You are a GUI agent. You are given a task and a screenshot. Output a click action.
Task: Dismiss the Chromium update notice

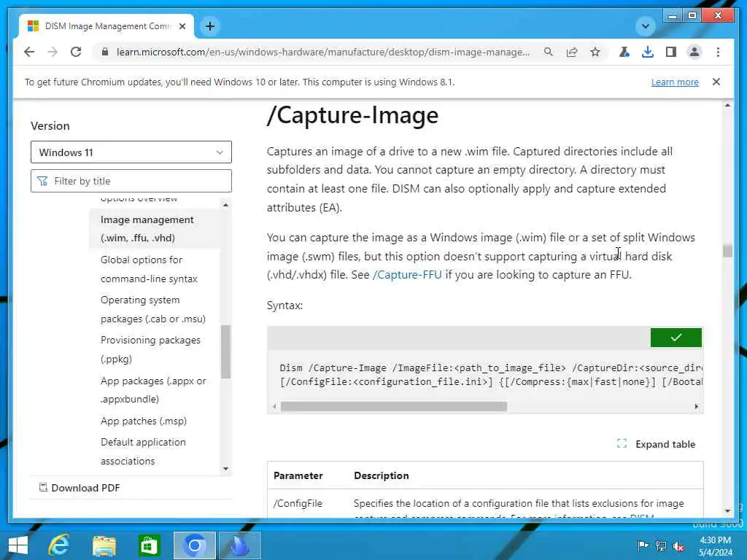tap(716, 82)
